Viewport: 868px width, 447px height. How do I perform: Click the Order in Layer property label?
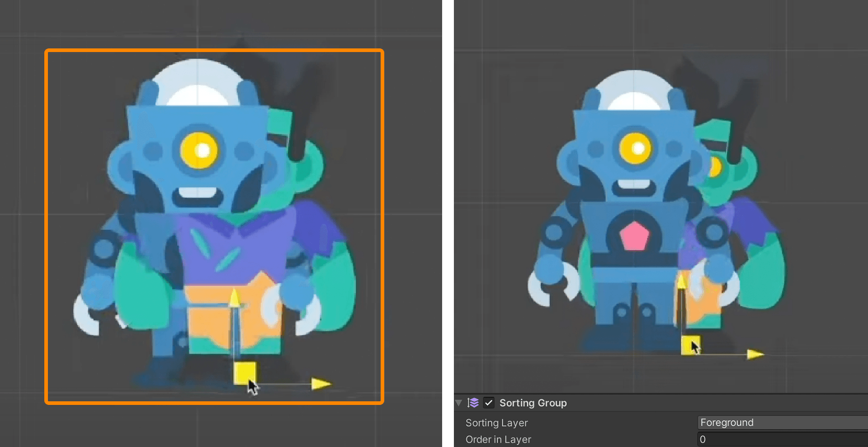pyautogui.click(x=498, y=439)
